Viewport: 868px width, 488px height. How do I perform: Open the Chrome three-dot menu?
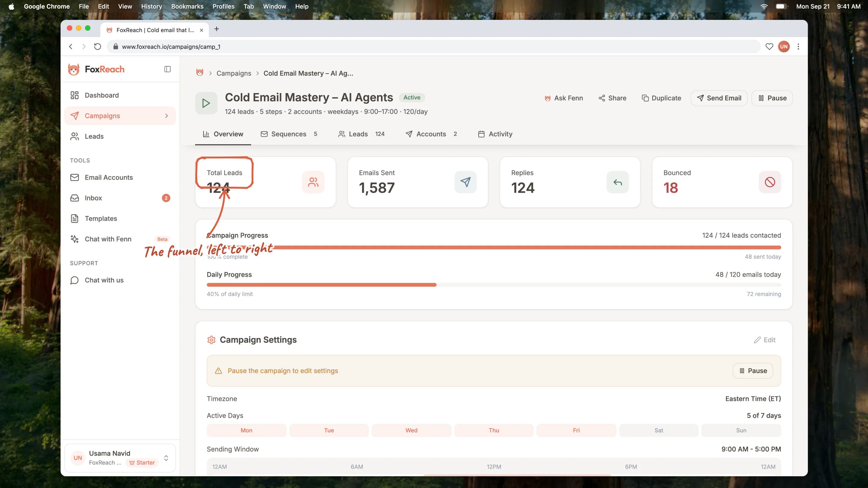[x=798, y=46]
